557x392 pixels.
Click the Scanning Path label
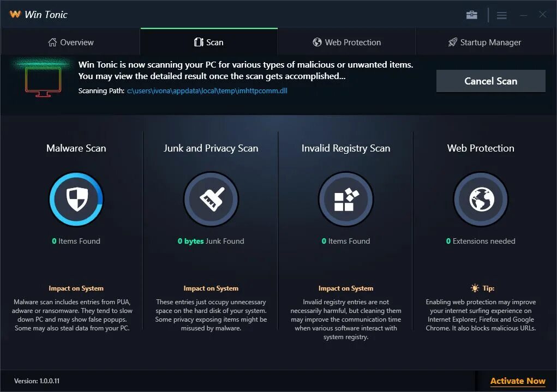coord(101,91)
